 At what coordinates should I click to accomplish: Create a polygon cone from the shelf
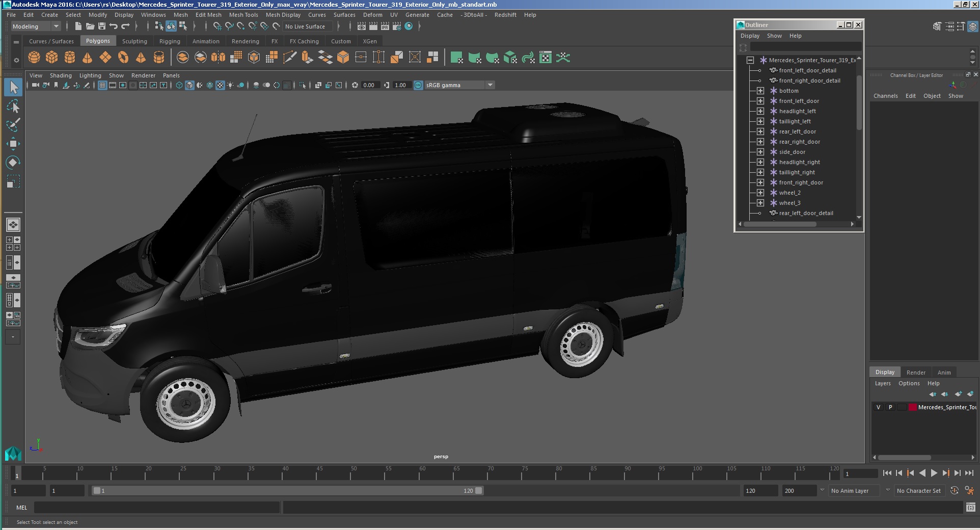[x=88, y=58]
